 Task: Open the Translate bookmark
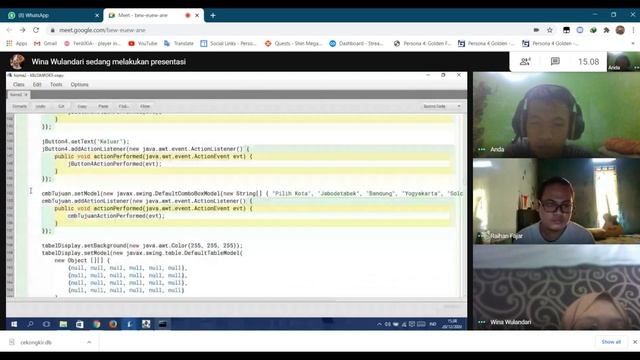point(179,43)
